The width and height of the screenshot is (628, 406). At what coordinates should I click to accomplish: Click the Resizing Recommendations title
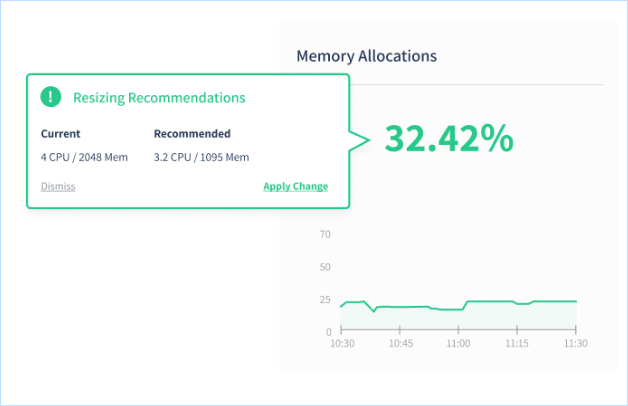(159, 98)
